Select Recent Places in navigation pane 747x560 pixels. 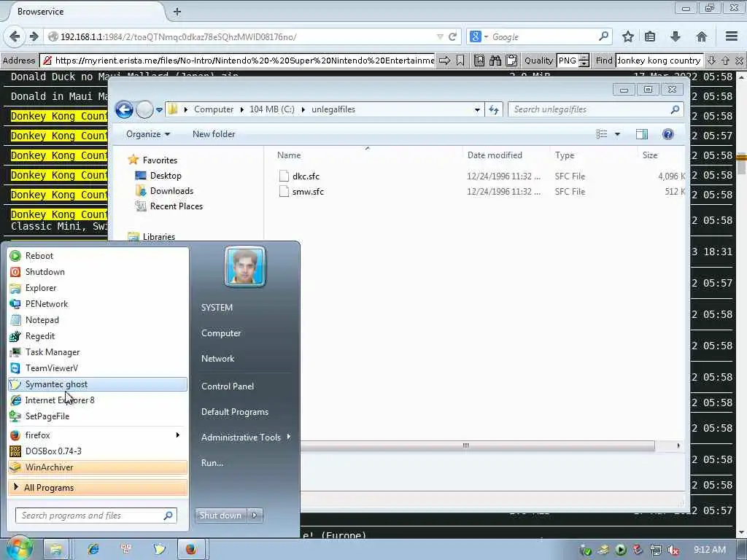pos(177,206)
